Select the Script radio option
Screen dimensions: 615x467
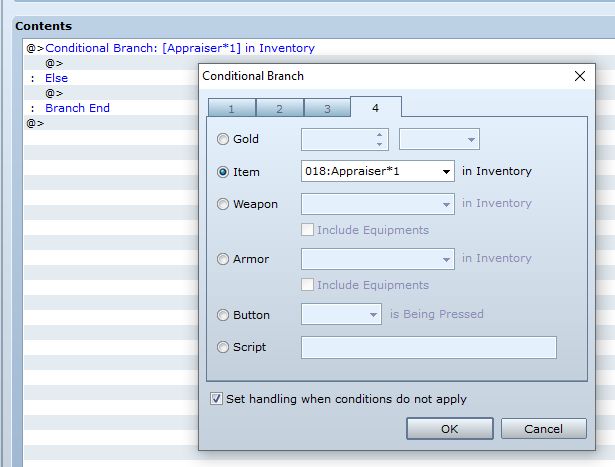coord(223,348)
